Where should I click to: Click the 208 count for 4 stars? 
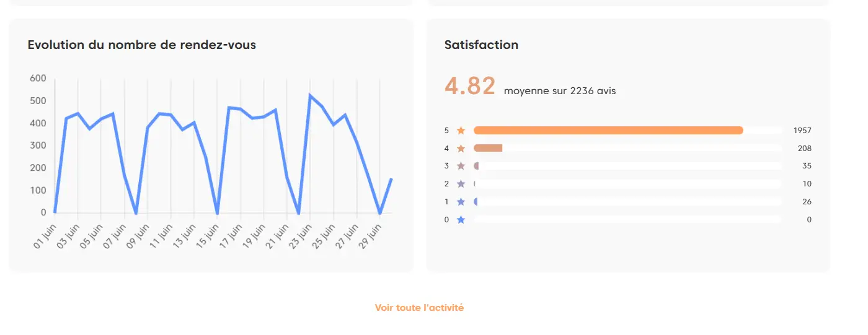coord(804,149)
